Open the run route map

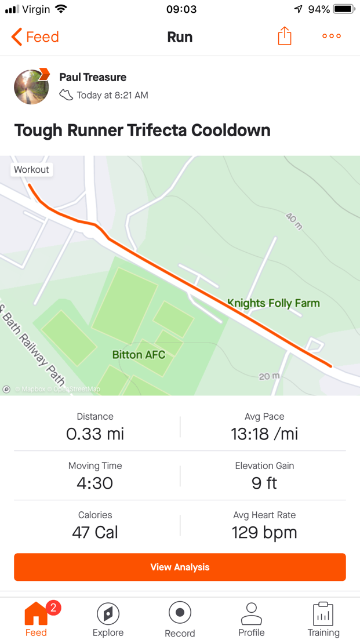[x=180, y=276]
